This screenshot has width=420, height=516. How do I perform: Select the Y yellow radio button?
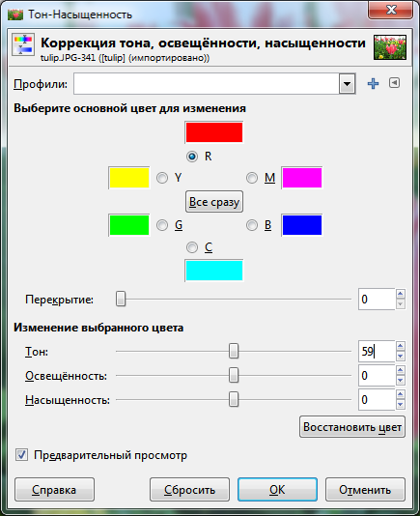[162, 178]
